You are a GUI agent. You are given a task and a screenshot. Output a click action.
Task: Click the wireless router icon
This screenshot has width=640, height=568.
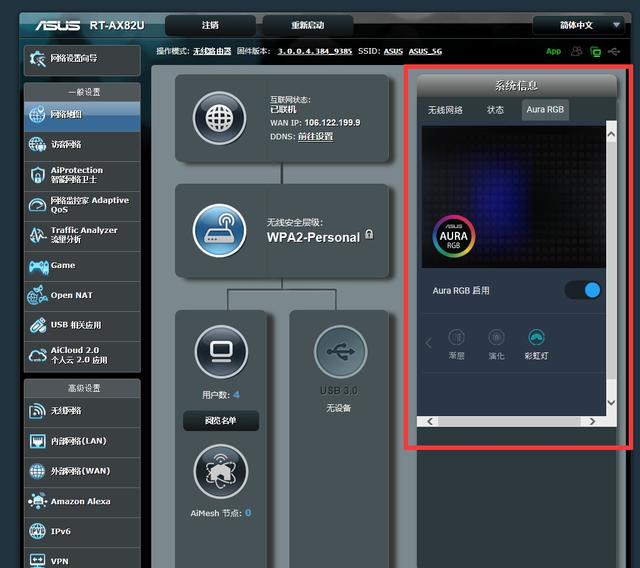coord(220,231)
